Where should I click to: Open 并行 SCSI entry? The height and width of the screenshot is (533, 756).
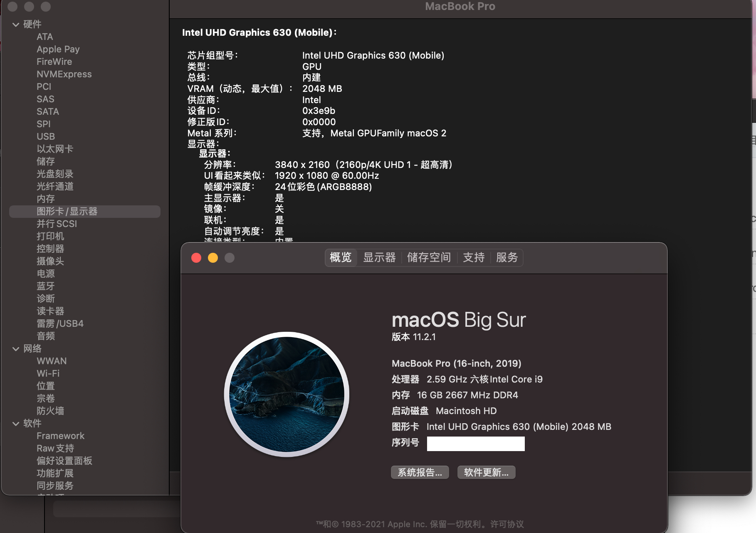[57, 224]
